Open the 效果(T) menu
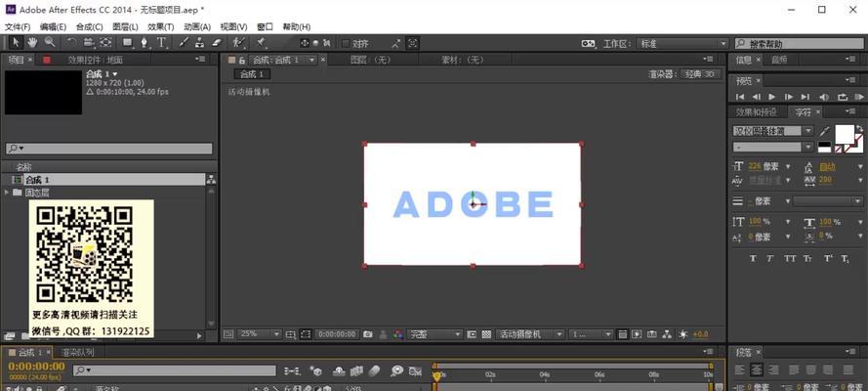The width and height of the screenshot is (868, 391). tap(160, 26)
